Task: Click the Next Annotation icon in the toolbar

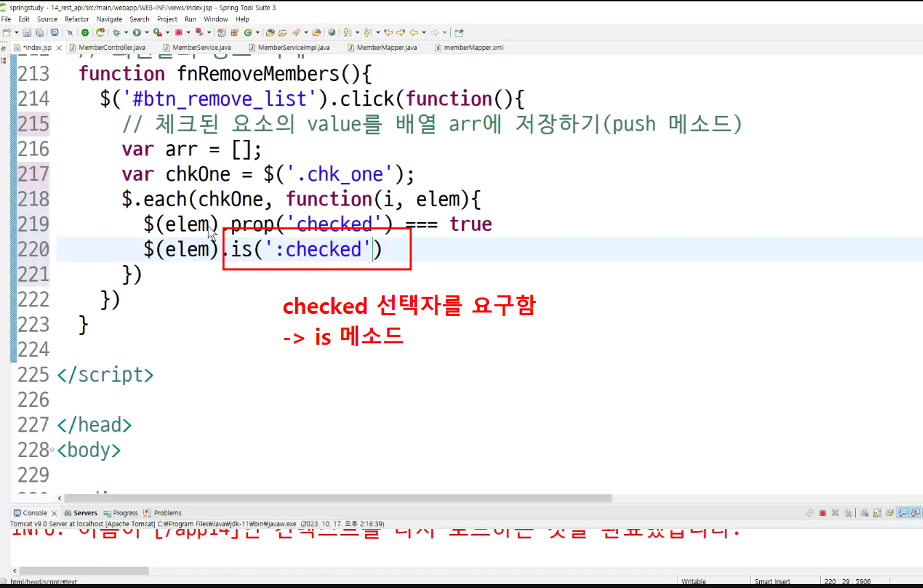Action: click(x=347, y=32)
